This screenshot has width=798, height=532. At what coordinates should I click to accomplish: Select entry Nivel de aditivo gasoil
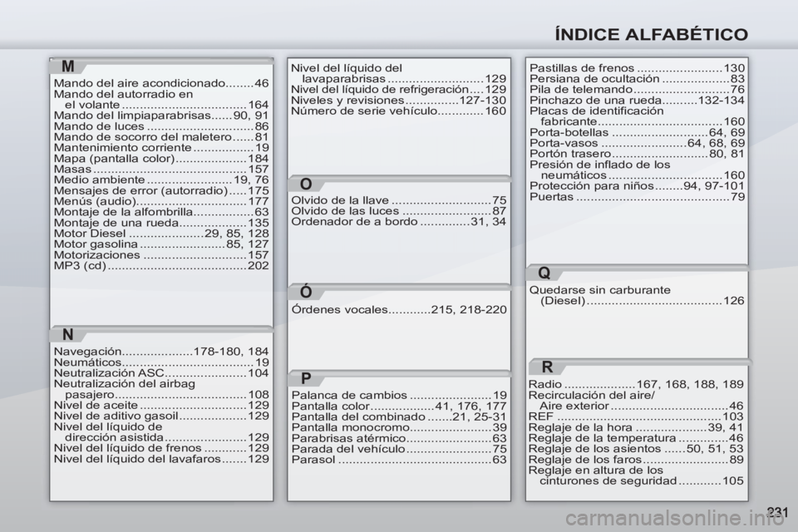pos(161,416)
